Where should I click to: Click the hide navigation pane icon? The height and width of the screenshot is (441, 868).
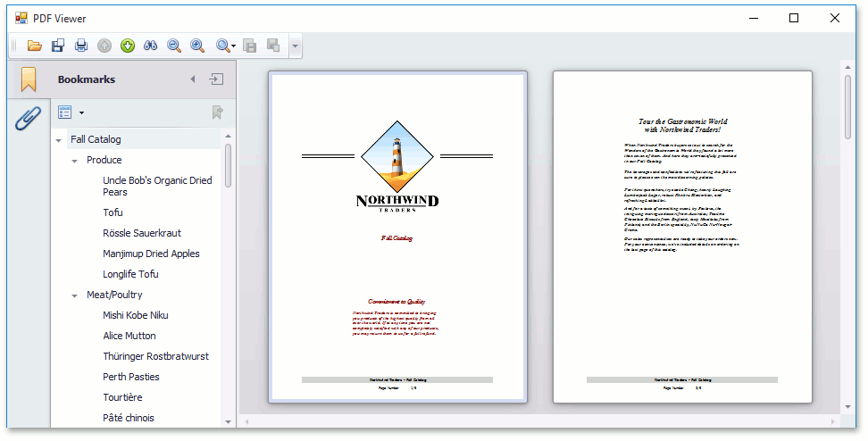point(216,79)
